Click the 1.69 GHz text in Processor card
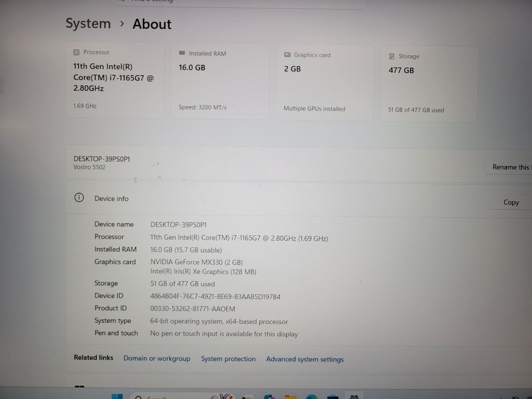 [85, 106]
